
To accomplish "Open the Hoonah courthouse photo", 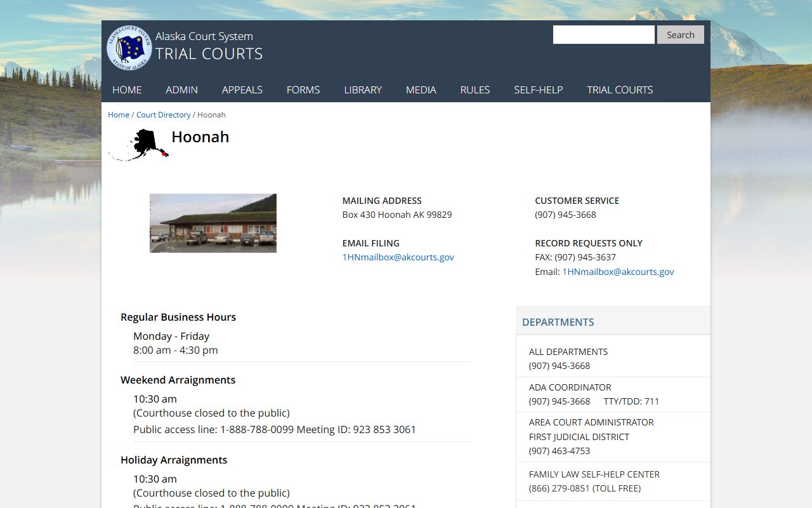I will pyautogui.click(x=213, y=223).
